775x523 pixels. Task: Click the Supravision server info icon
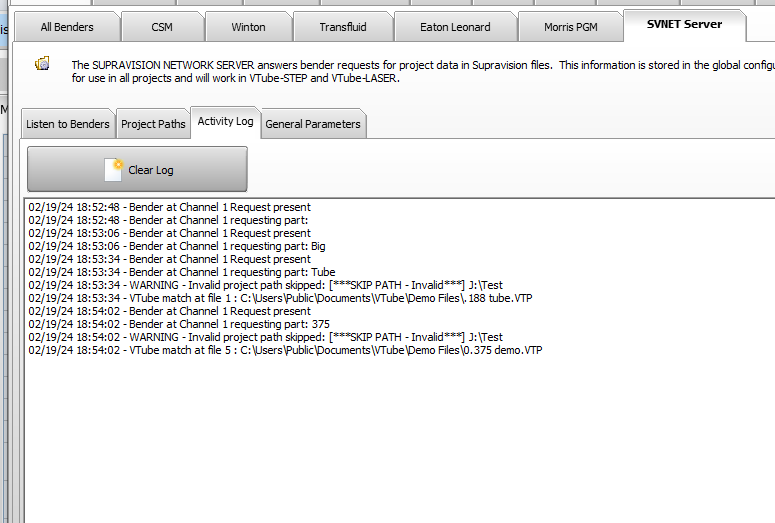pos(43,63)
